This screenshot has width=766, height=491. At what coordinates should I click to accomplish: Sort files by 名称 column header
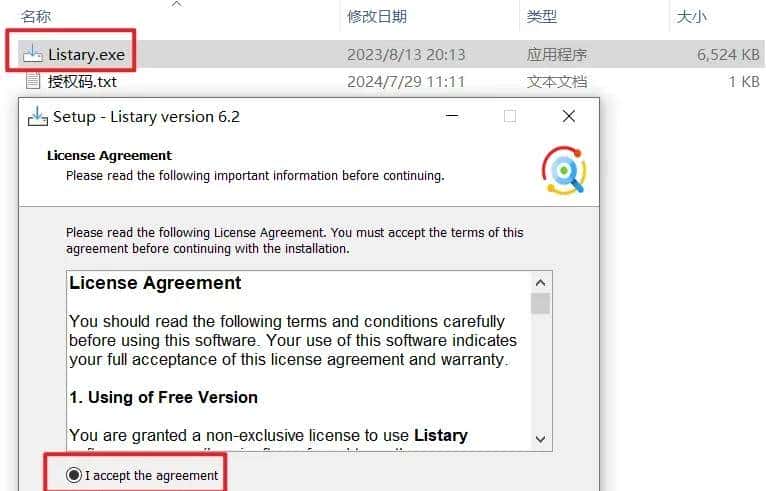pos(36,17)
